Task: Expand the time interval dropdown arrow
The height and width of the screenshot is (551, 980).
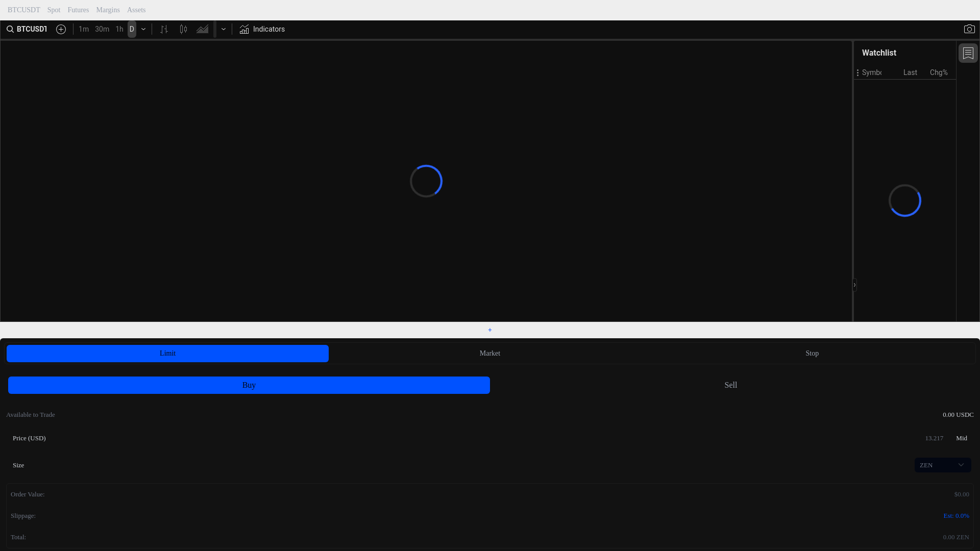Action: pos(143,29)
